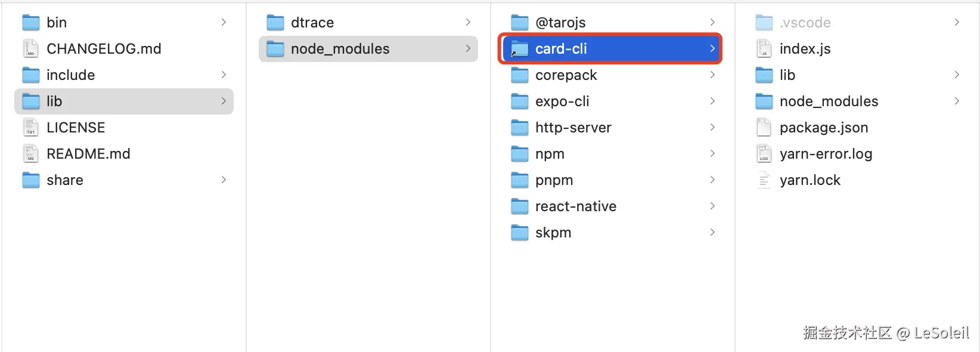Click the package.json file icon
Image resolution: width=980 pixels, height=352 pixels.
[764, 128]
